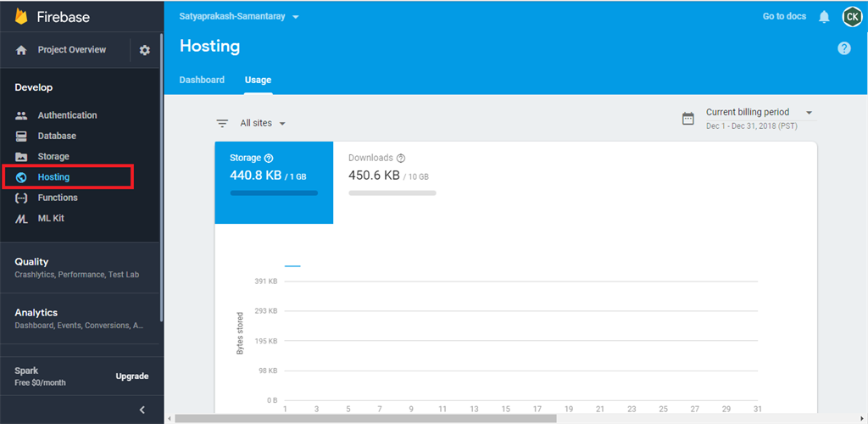Click day 31 on chart axis
This screenshot has width=868, height=424.
(x=758, y=409)
